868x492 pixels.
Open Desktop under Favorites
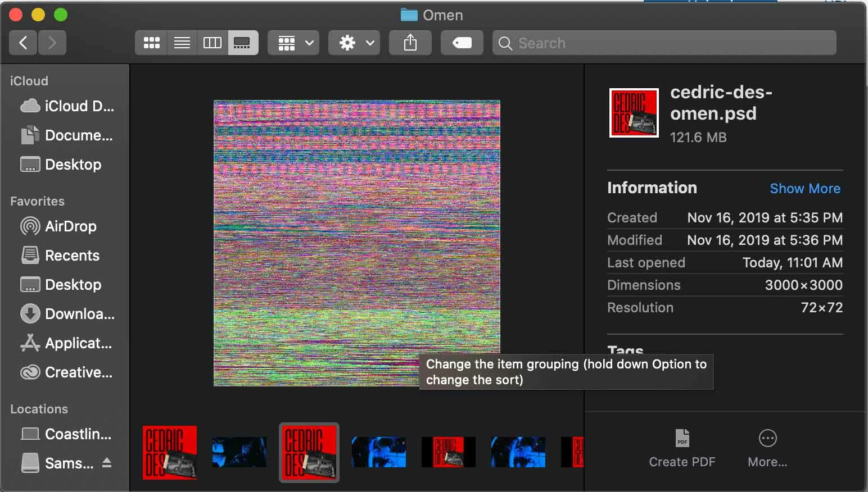[61, 284]
